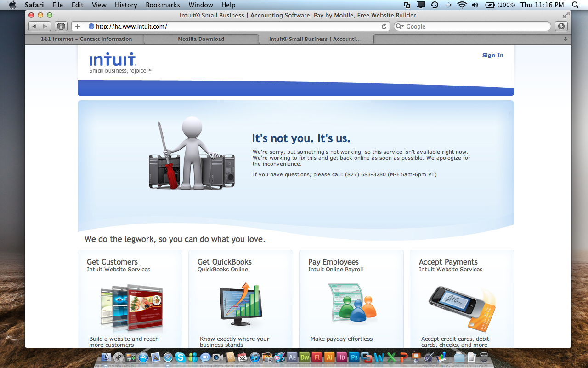The width and height of the screenshot is (588, 368).
Task: Click the Spotlight magnifier in menu bar
Action: pyautogui.click(x=576, y=5)
